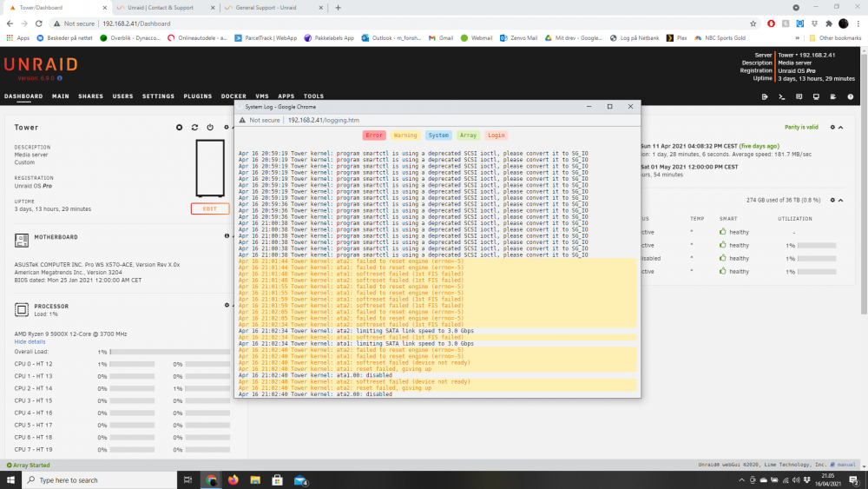868x489 pixels.
Task: Open Microsoft Store from the taskbar
Action: (278, 480)
